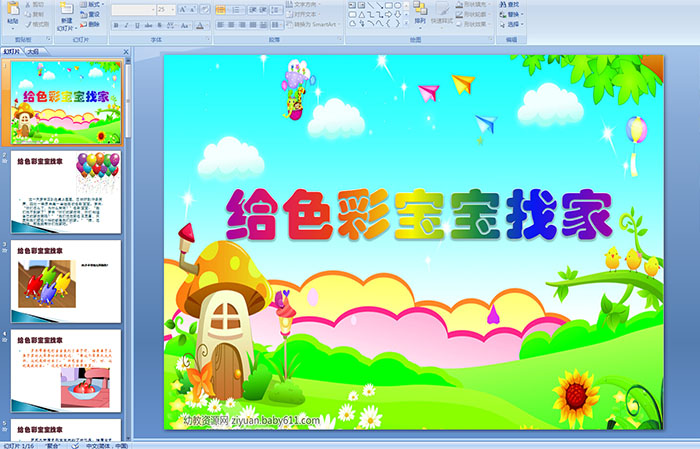The image size is (700, 449).
Task: Toggle Strikethrough (abc) formatting
Action: point(149,25)
